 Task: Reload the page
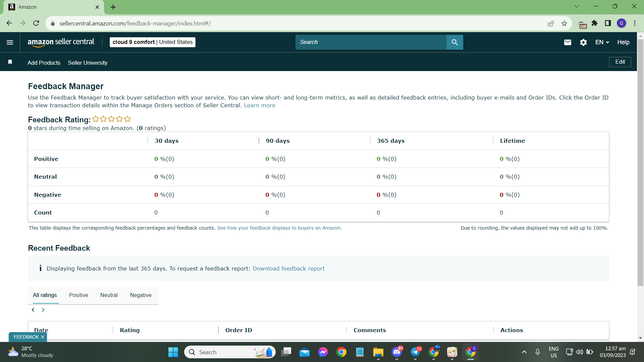point(36,23)
